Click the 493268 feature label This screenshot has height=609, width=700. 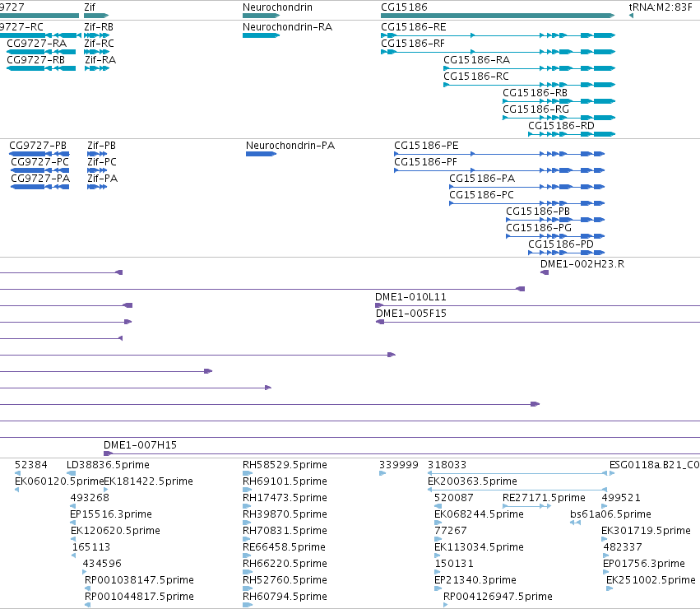tap(90, 498)
